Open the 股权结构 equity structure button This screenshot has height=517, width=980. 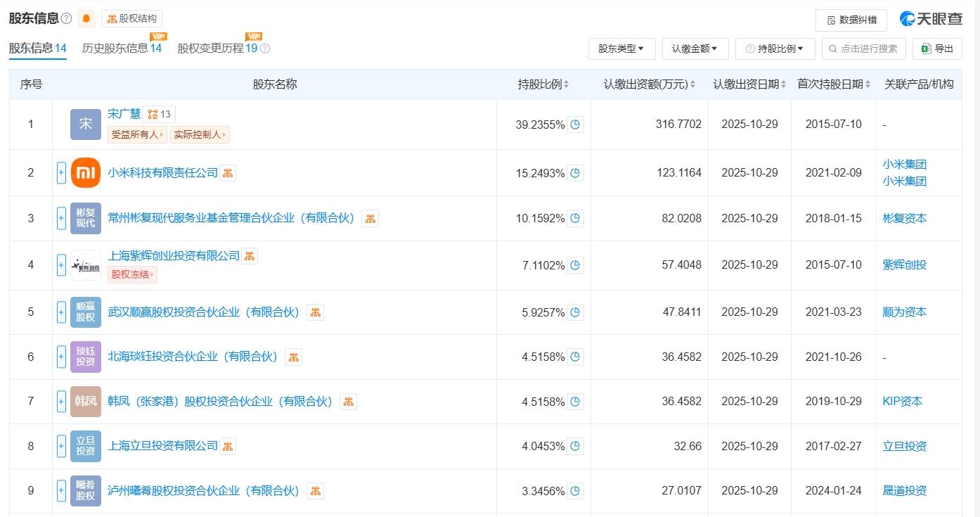click(x=131, y=19)
